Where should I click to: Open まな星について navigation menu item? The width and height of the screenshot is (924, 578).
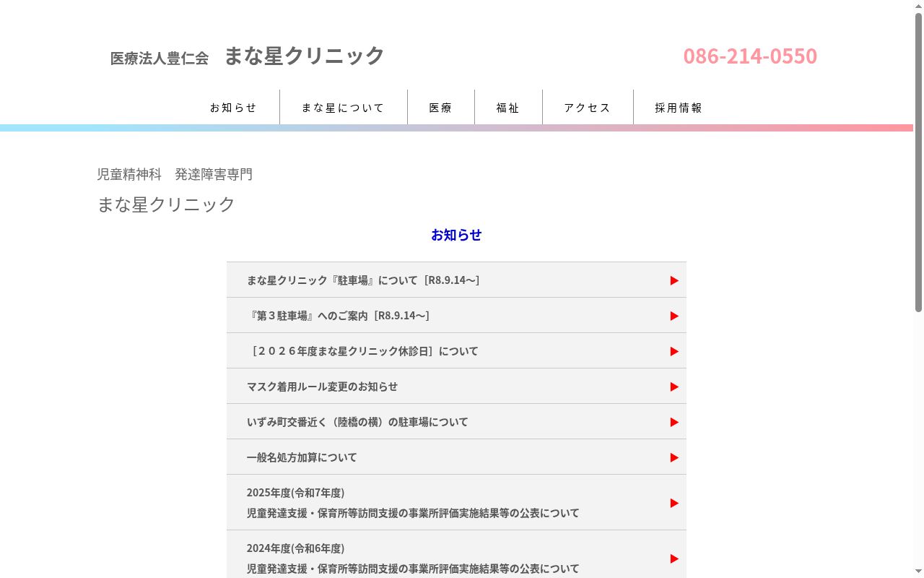343,108
